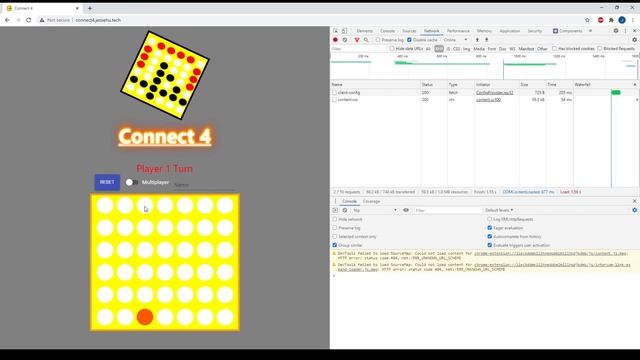Toggle the device toolbar icon in DevTools
The image size is (640, 360).
[344, 31]
